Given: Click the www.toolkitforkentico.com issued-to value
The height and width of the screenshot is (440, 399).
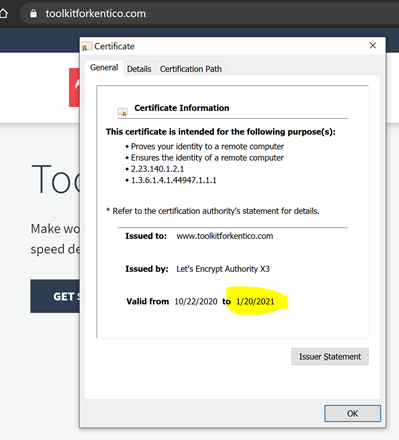Looking at the screenshot, I should coord(225,236).
